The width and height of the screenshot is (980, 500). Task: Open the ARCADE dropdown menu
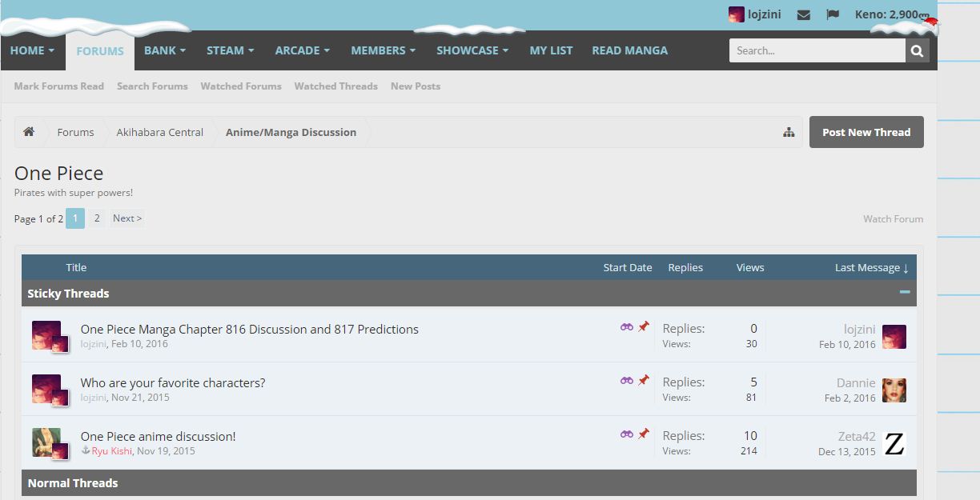pyautogui.click(x=302, y=50)
